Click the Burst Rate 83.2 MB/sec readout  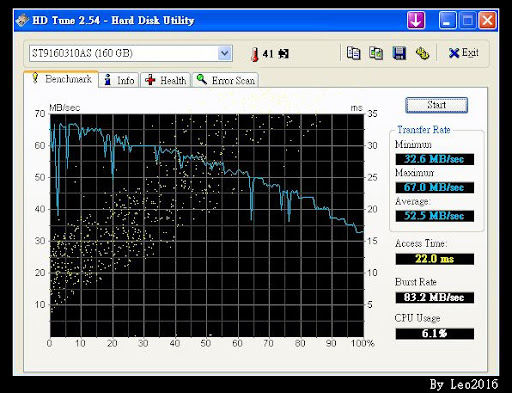point(435,297)
